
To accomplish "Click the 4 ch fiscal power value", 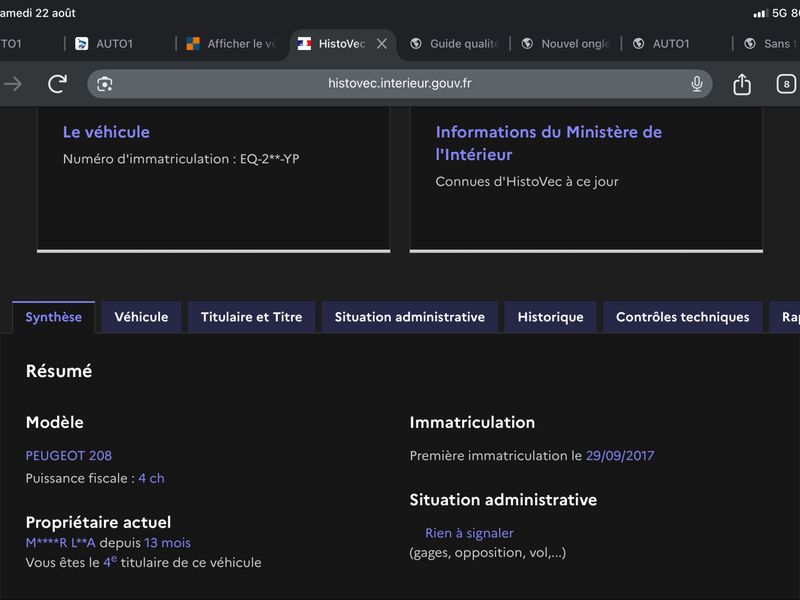I will (152, 479).
